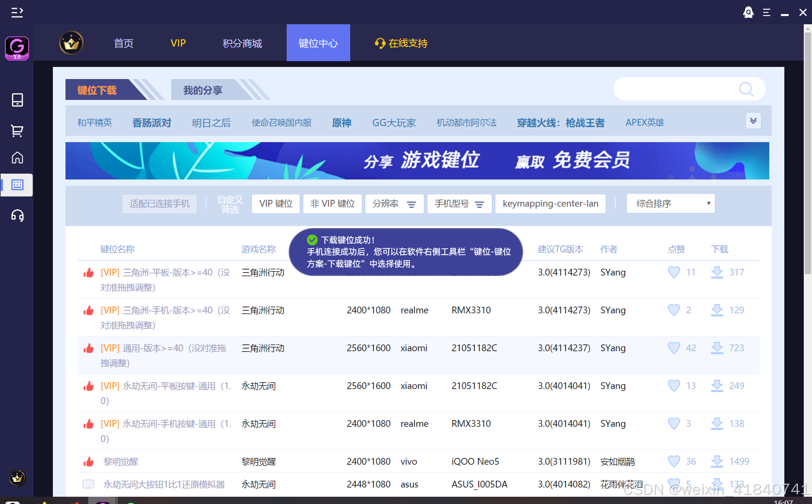Open the 积分商城 navigation tab
The width and height of the screenshot is (812, 504).
(243, 43)
